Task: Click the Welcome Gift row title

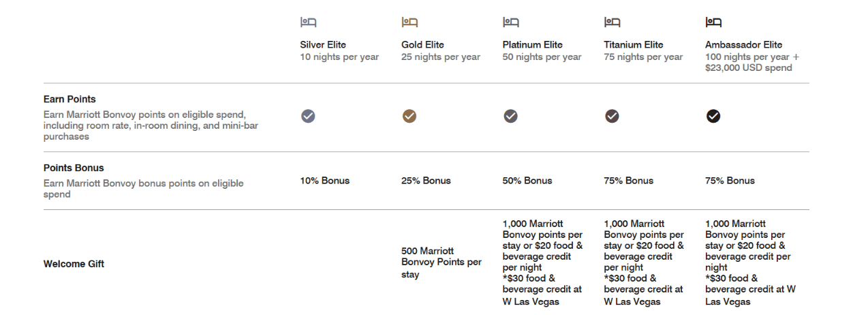Action: point(74,264)
